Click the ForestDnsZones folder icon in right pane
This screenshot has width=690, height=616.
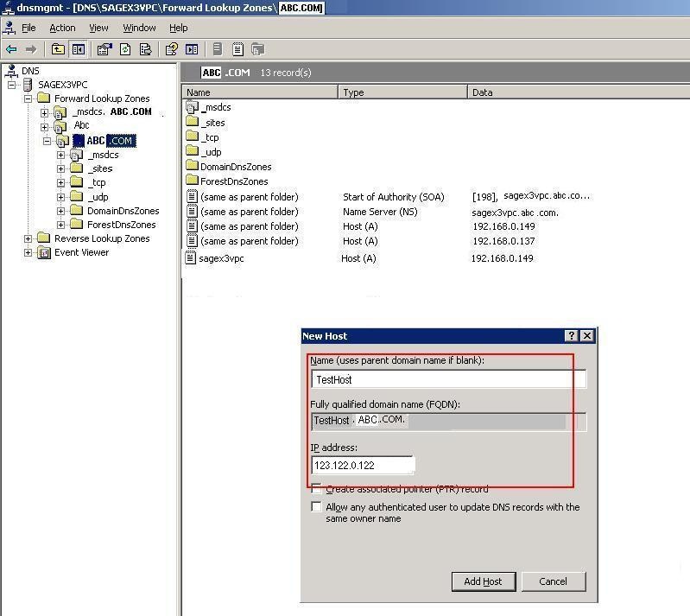[x=193, y=181]
